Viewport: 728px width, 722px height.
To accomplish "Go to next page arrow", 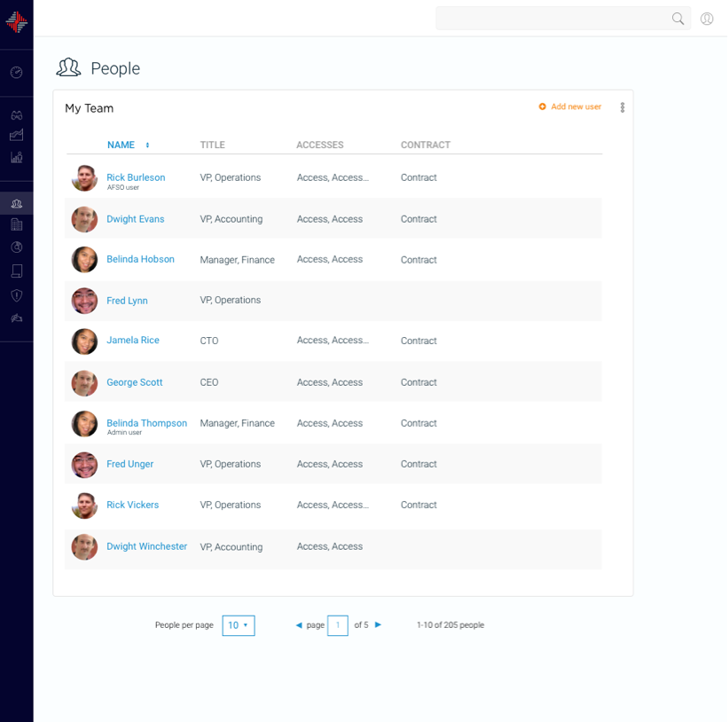I will coord(379,625).
